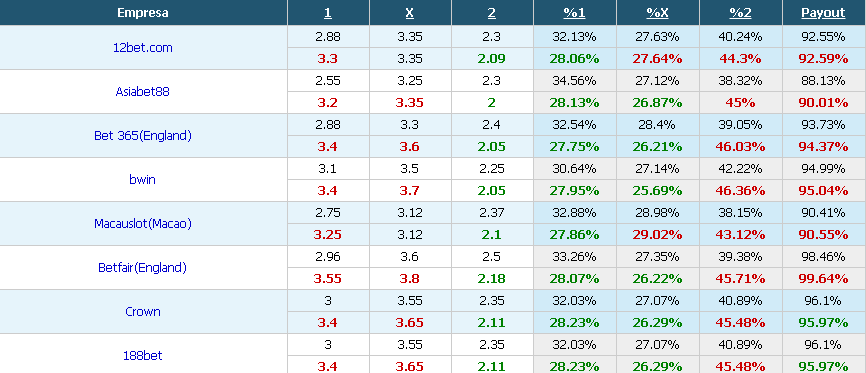
Task: Open the 188bet bookmaker link
Action: 142,356
